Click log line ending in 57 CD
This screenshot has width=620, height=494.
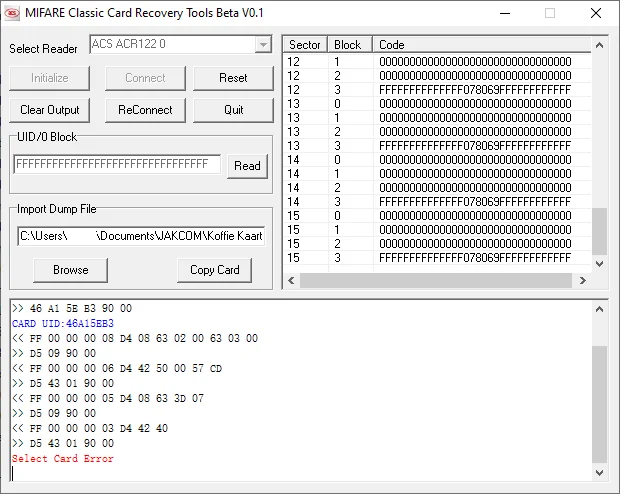117,369
